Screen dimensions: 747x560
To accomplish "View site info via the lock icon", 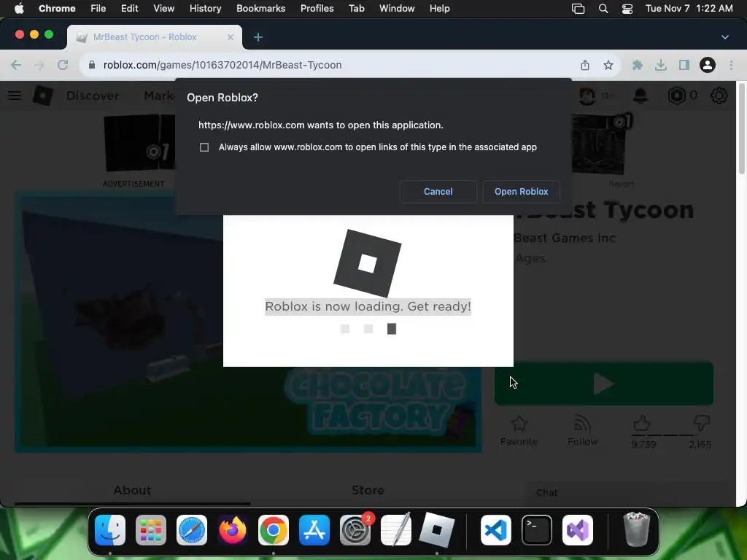I will (92, 65).
